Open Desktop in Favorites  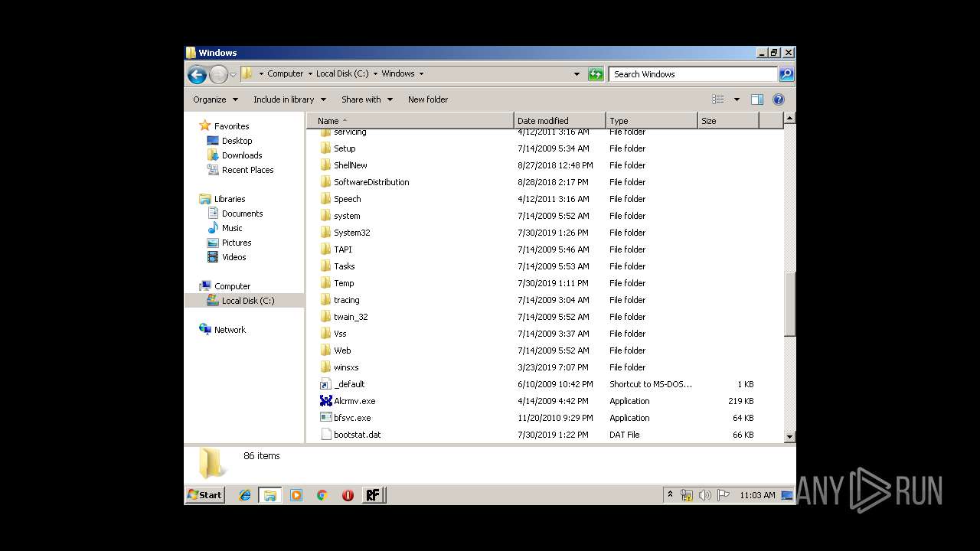tap(237, 141)
